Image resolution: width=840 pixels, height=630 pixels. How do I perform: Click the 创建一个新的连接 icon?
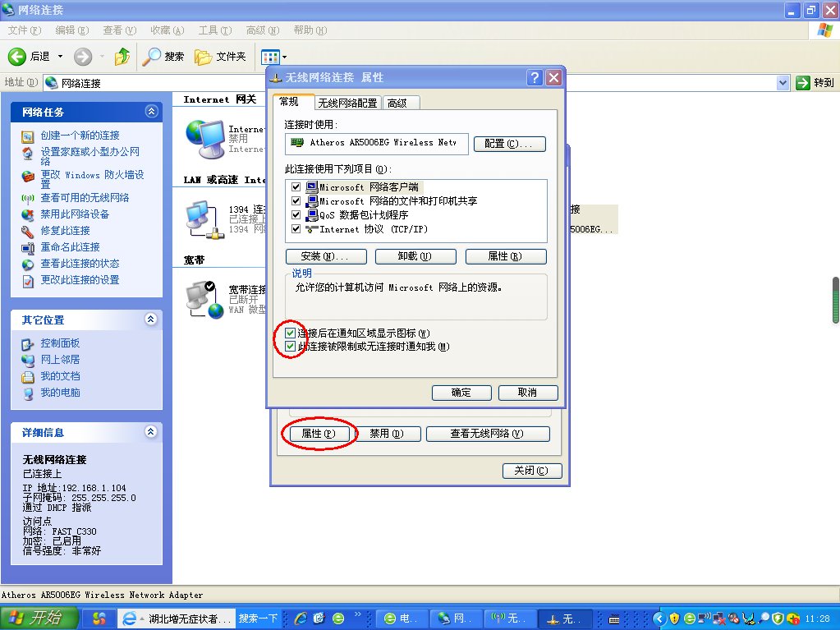coord(28,136)
